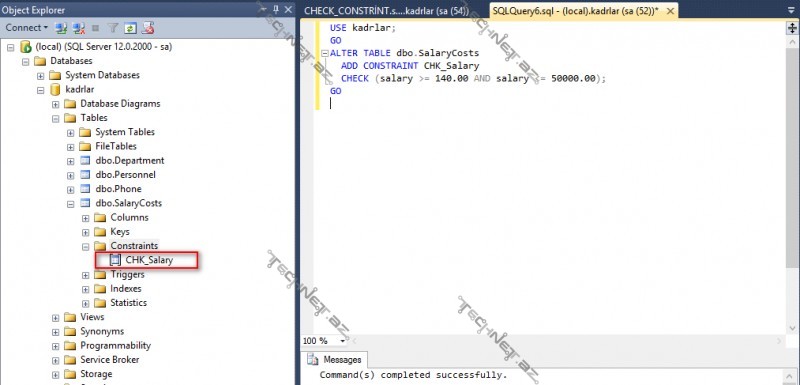Click the Stop icon in Object Explorer toolbar

pos(95,28)
